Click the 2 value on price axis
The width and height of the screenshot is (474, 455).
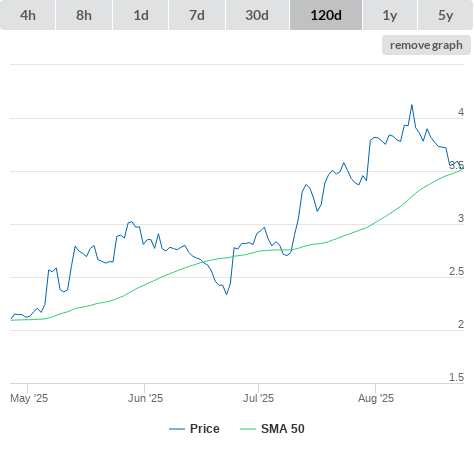coord(461,324)
